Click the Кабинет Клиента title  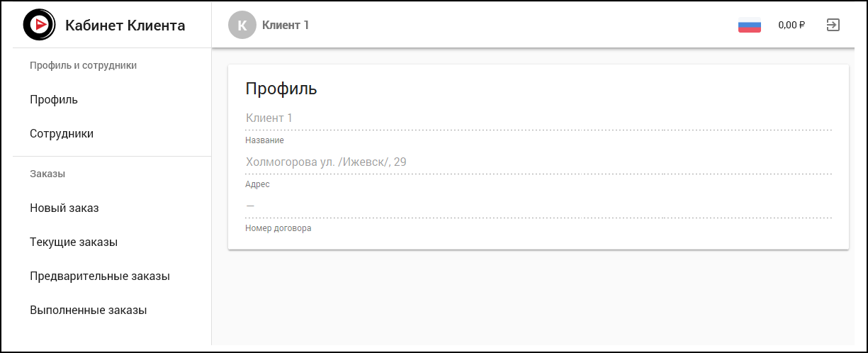(x=125, y=26)
